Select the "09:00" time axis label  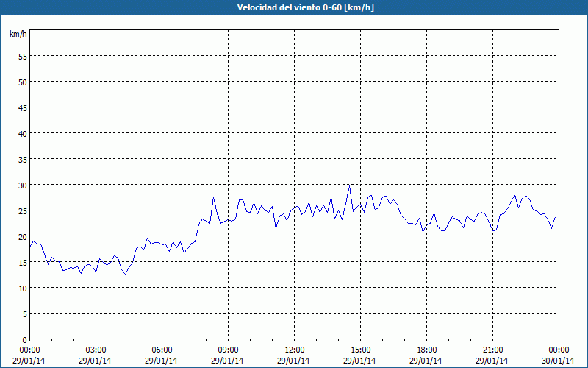pos(228,350)
